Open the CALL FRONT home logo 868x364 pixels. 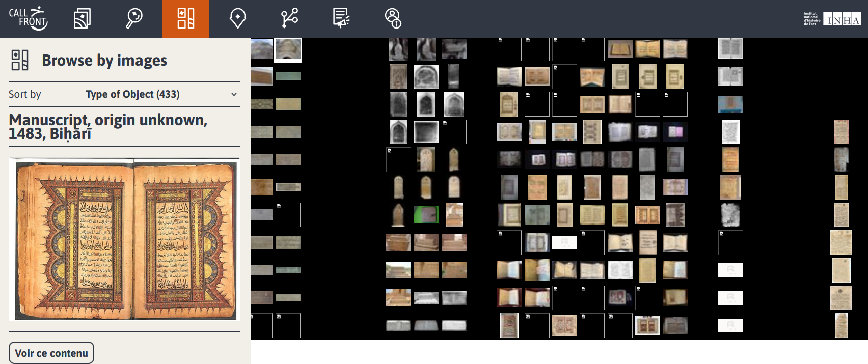(29, 18)
